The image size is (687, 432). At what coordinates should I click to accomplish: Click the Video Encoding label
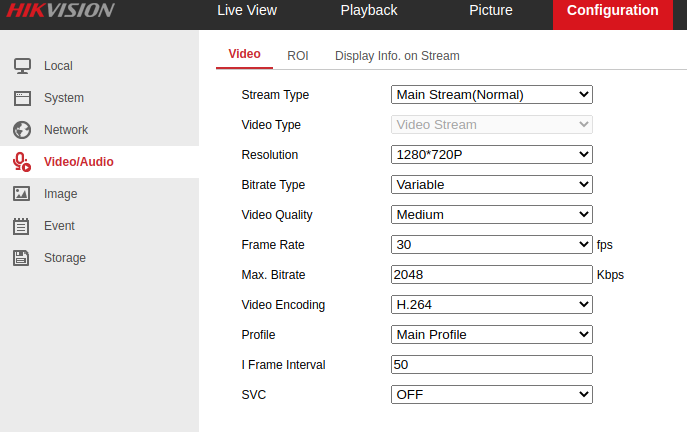[283, 305]
